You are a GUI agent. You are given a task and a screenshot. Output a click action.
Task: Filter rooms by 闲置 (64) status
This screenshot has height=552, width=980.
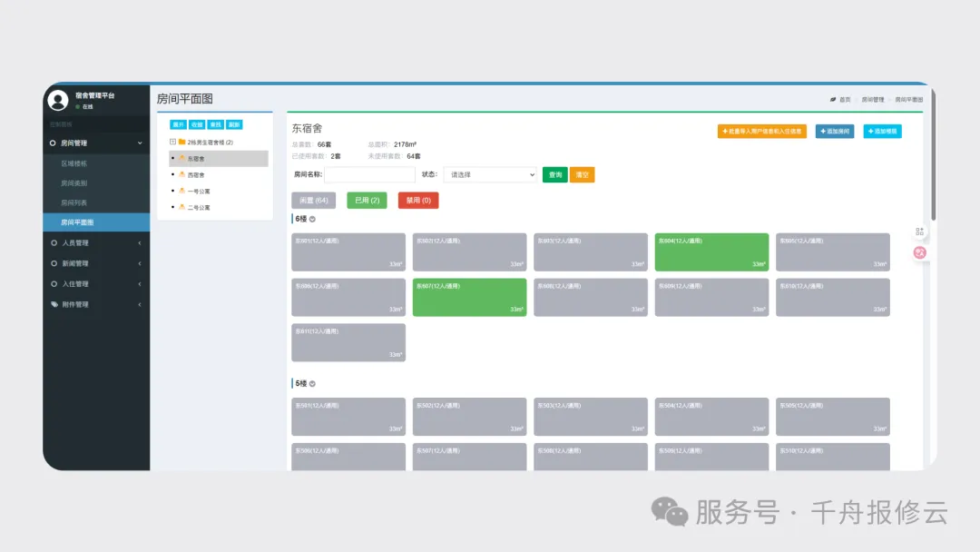click(313, 200)
